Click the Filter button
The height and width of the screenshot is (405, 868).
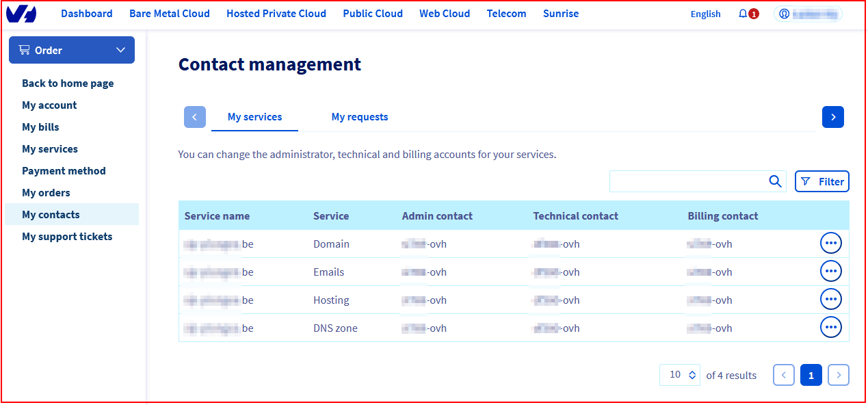(x=821, y=181)
